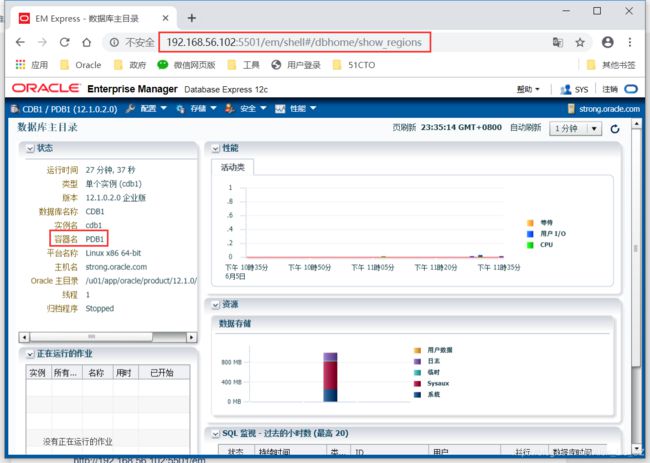Click the CPU green legend swatch
650x463 pixels.
(530, 245)
